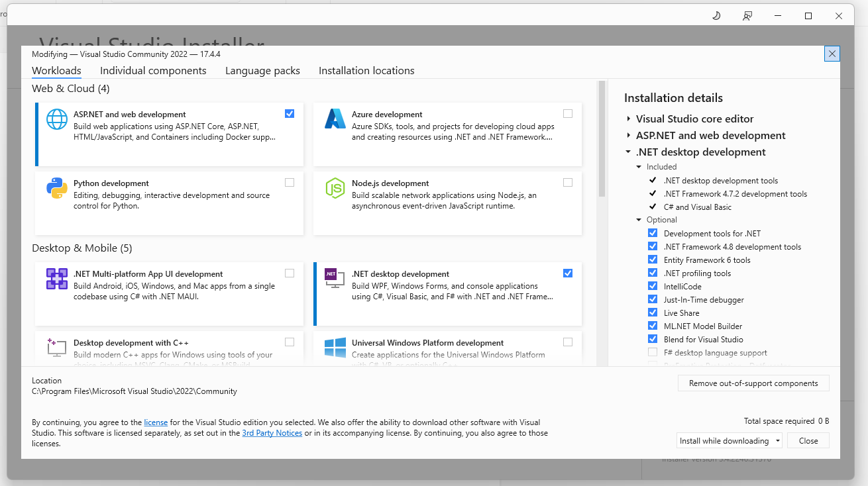The image size is (868, 486).
Task: Expand Visual Studio core editor details
Action: pyautogui.click(x=628, y=119)
